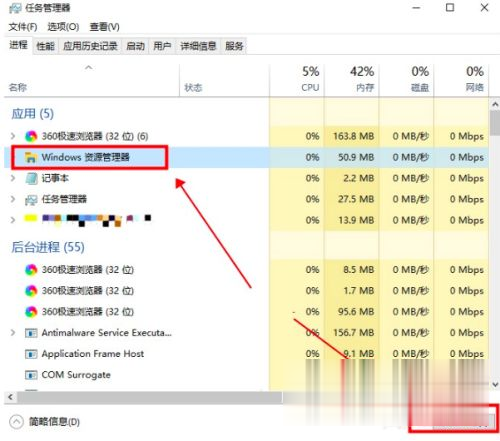Expand the 记事本 process row

[13, 178]
